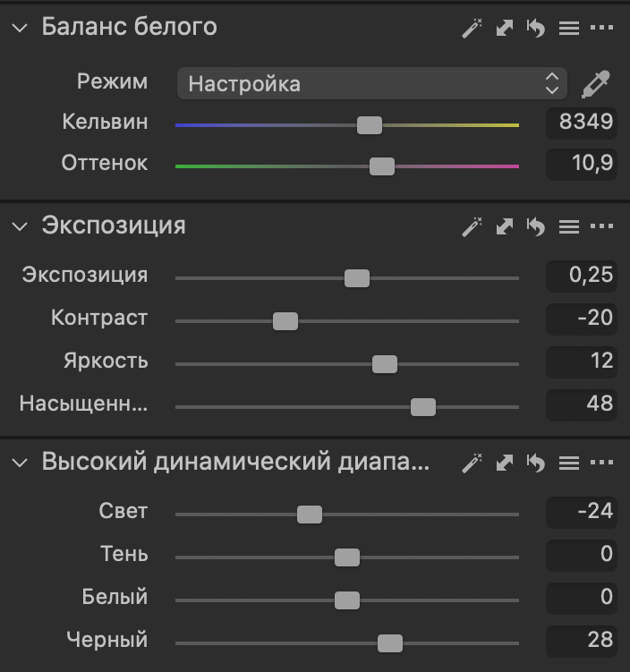Reset the Высокий динамический диапазон panel

[536, 463]
